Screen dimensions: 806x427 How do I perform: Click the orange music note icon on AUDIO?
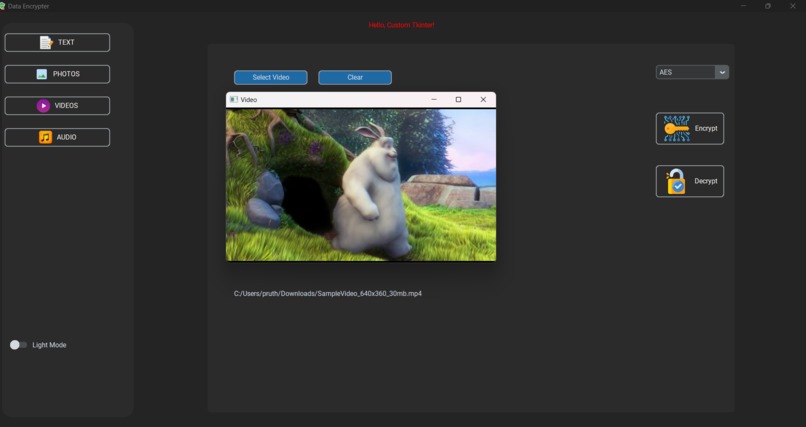[x=45, y=137]
